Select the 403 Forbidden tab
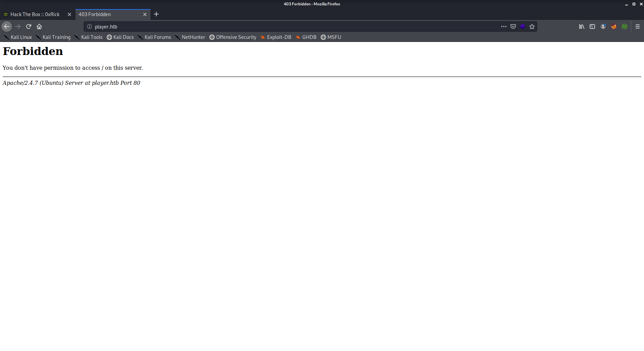This screenshot has width=644, height=351. tap(107, 14)
